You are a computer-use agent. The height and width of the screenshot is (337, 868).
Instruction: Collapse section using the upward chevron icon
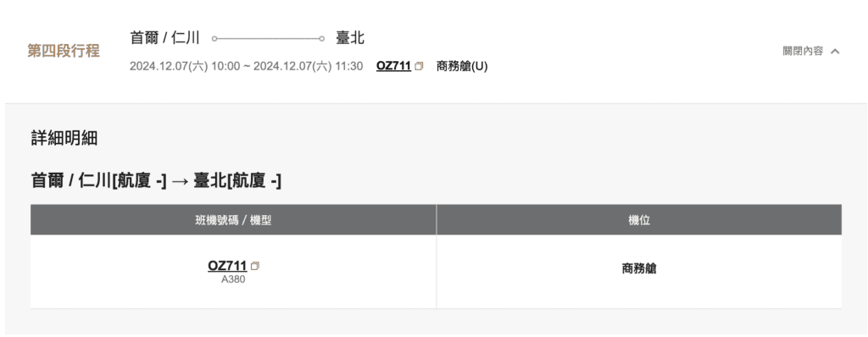coord(835,52)
